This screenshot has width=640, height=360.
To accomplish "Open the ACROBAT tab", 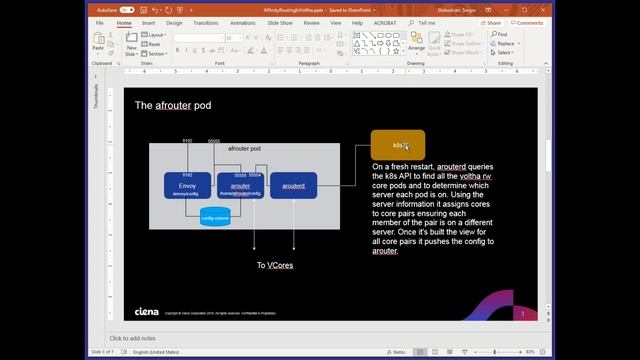I will coord(385,23).
